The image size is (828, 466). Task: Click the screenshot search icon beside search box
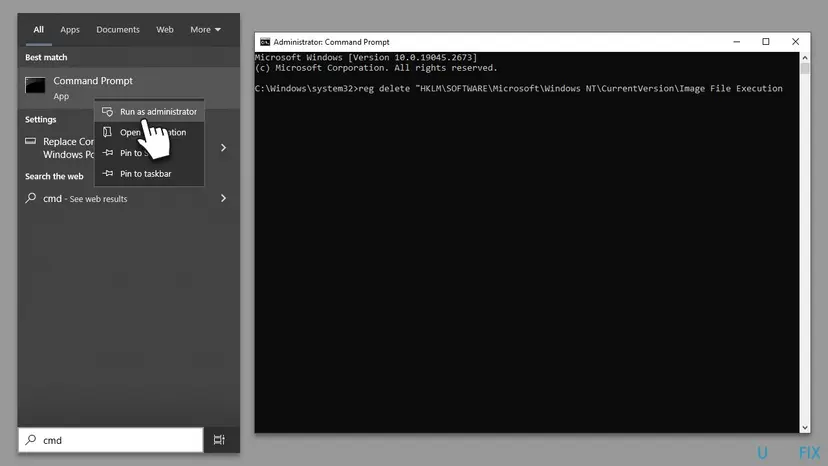219,440
